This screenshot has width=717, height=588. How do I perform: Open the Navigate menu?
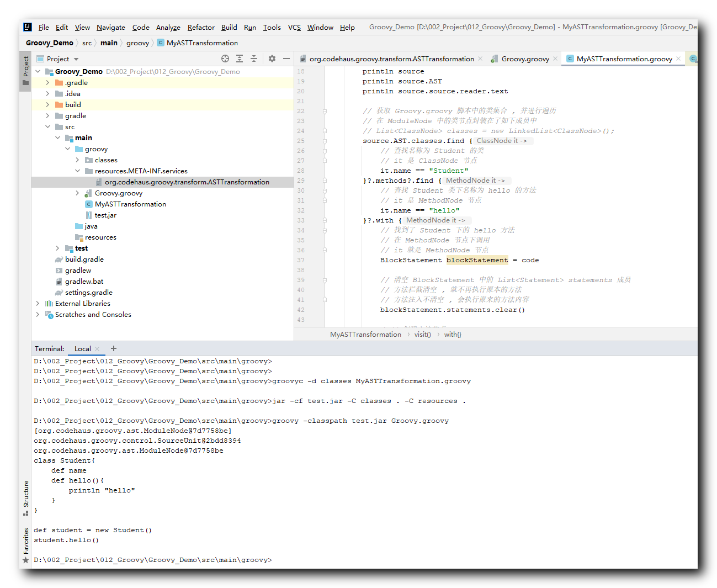click(111, 27)
